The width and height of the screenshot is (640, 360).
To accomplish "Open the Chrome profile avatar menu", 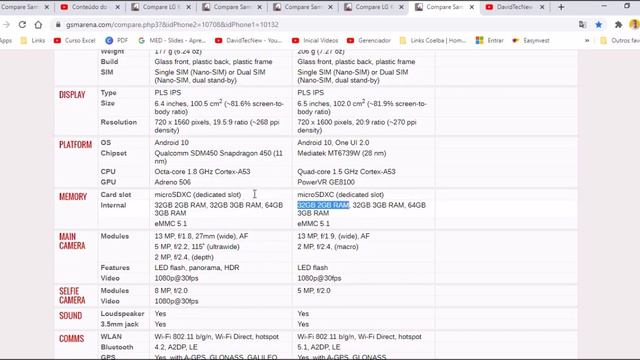I will [634, 25].
